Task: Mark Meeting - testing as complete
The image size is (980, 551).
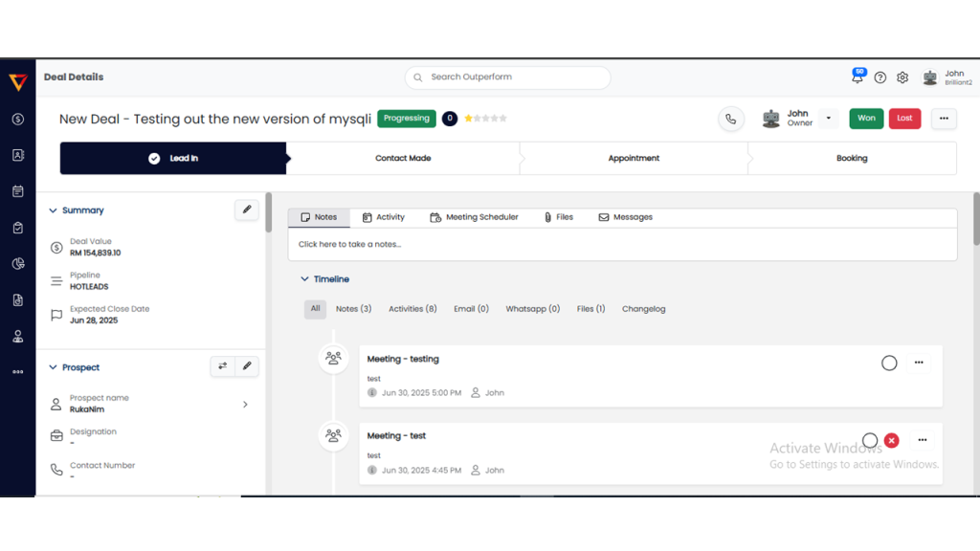Action: coord(889,363)
